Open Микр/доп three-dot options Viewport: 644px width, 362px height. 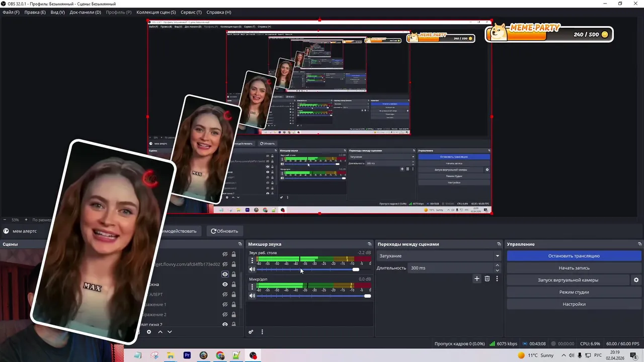[x=252, y=287]
